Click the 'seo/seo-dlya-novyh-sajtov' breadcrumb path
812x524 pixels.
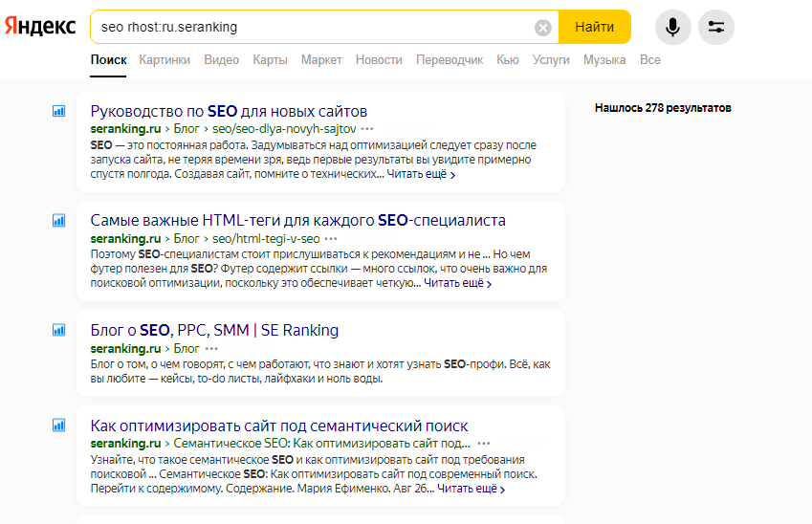click(284, 129)
